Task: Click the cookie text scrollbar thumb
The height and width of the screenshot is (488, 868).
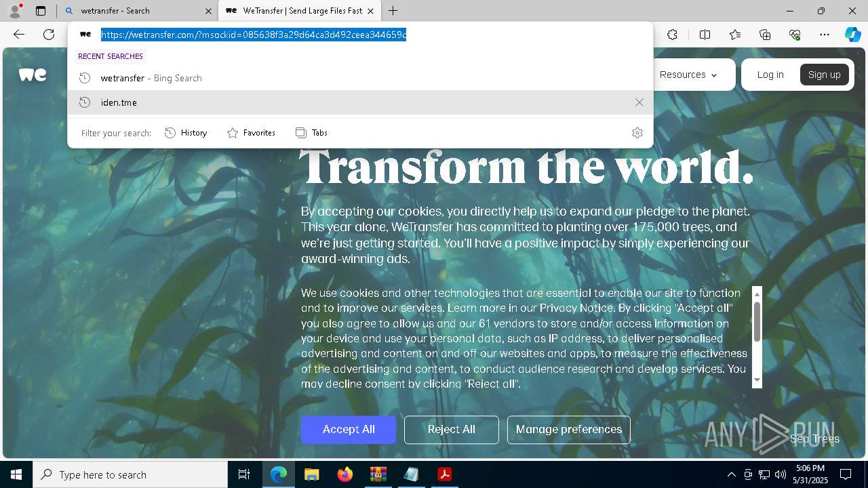Action: tap(757, 321)
